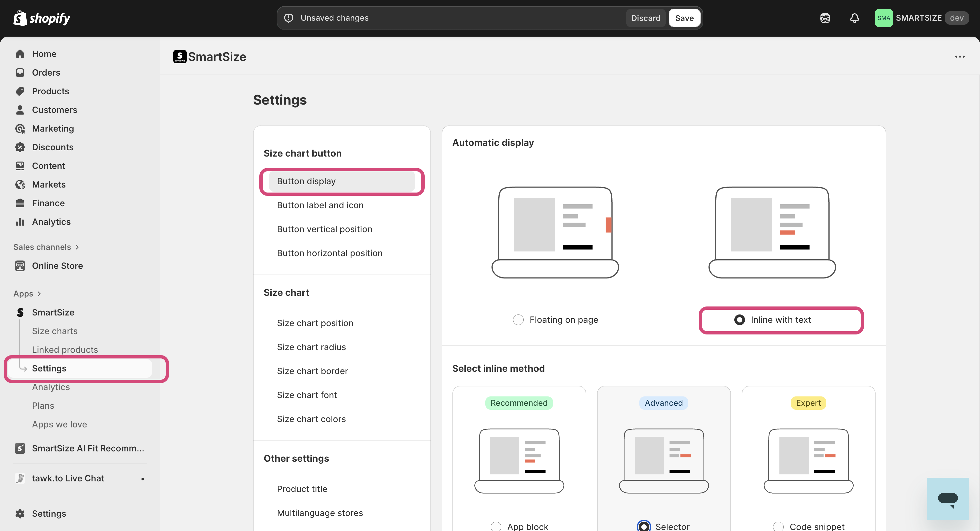Save the unsaved changes

(x=684, y=18)
